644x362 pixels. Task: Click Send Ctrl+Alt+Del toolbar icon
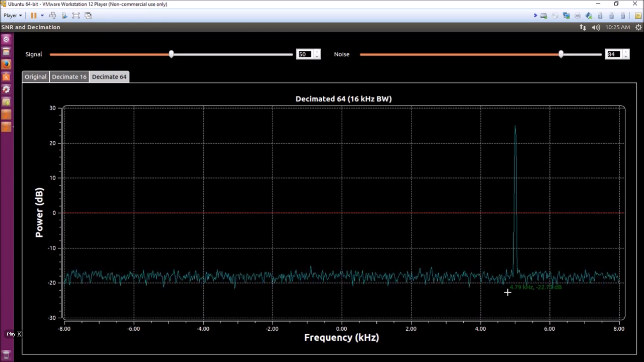[x=53, y=15]
